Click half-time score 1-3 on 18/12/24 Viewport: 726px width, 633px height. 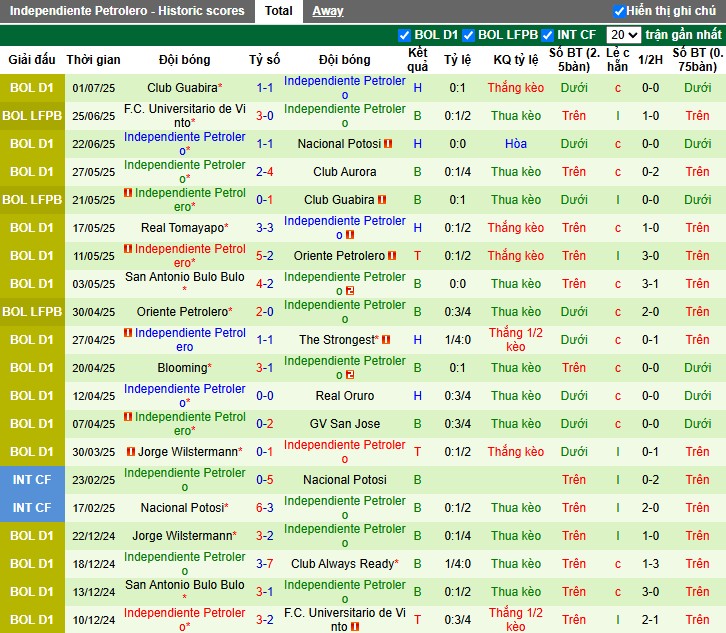tap(650, 564)
